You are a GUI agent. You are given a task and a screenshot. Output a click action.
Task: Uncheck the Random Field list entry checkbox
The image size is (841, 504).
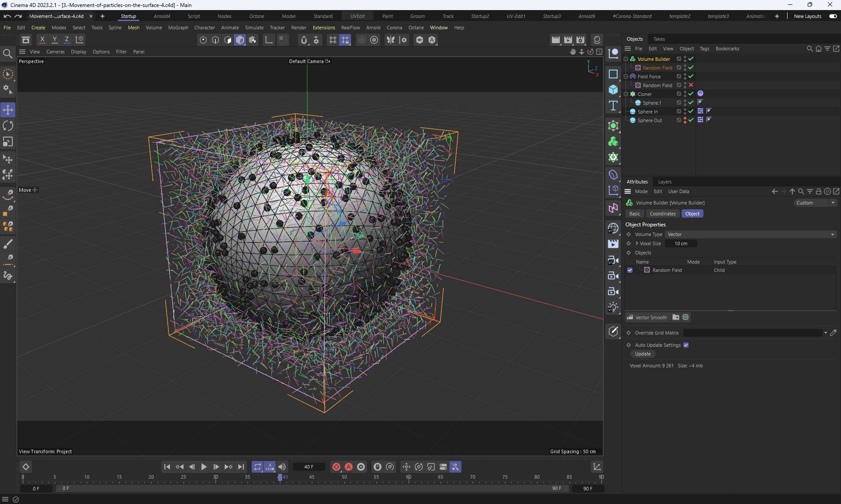[x=630, y=270]
